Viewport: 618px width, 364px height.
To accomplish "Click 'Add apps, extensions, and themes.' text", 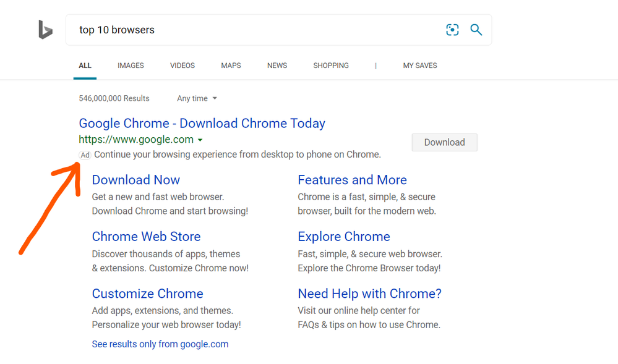I will pos(162,310).
